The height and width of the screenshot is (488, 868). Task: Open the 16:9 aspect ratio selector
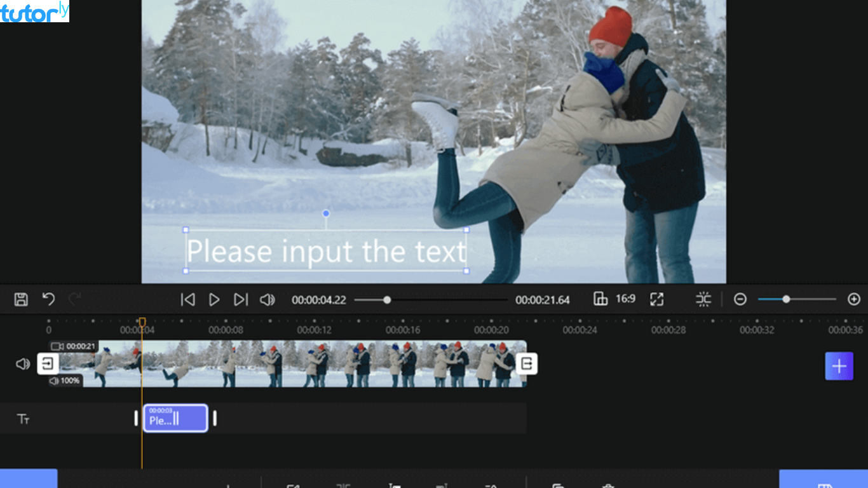click(626, 299)
